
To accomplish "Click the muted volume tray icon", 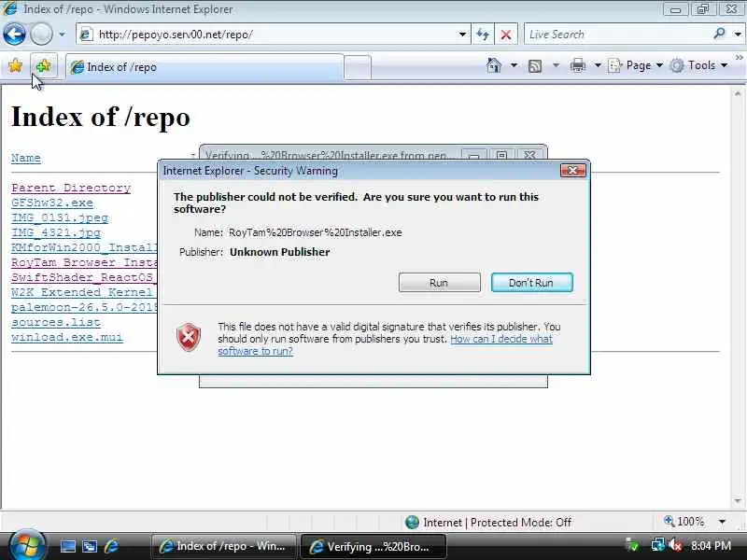I will point(675,545).
